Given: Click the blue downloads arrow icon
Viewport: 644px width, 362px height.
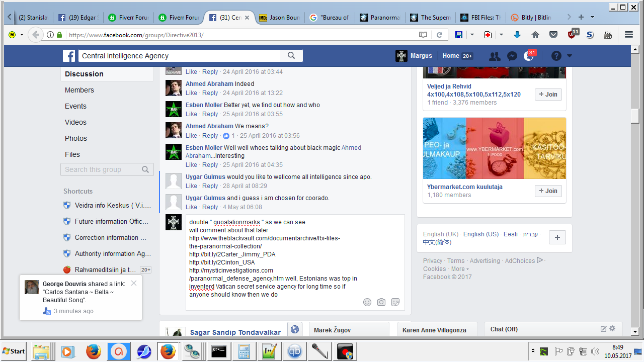Looking at the screenshot, I should click(x=517, y=35).
